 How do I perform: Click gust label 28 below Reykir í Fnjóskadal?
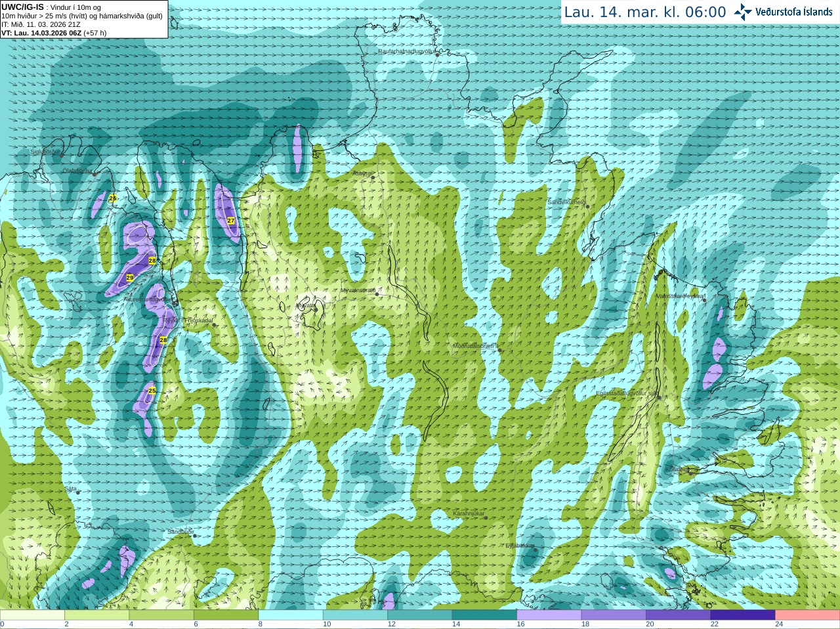[x=163, y=340]
